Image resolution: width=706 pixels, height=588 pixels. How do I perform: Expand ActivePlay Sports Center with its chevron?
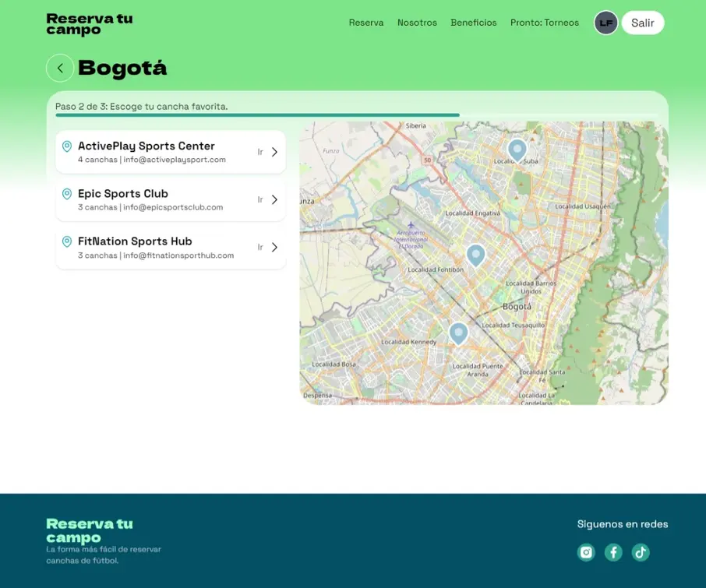[274, 152]
